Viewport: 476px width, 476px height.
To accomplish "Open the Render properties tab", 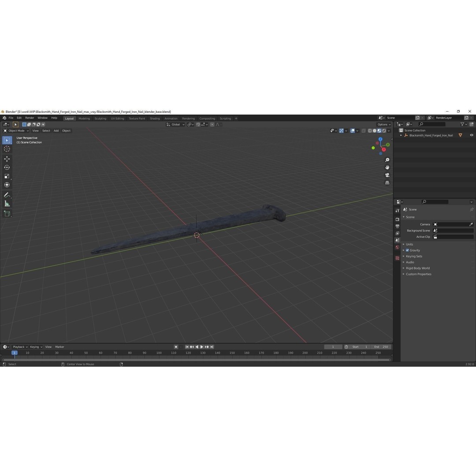I will 398,219.
